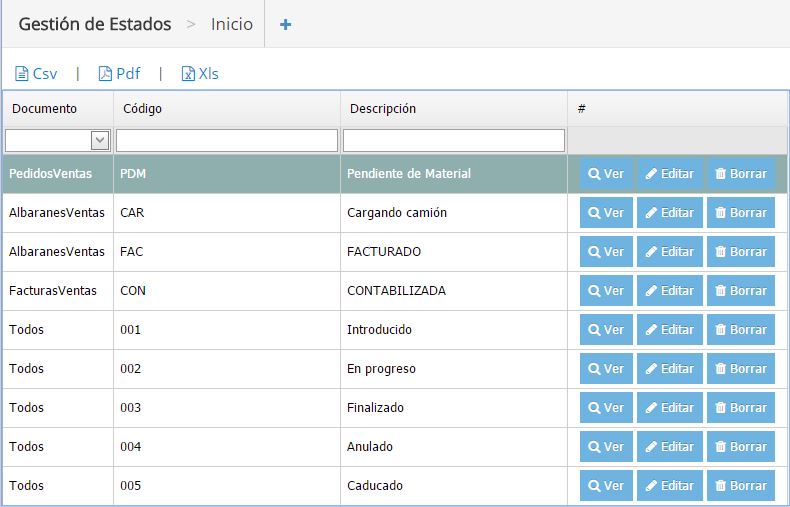The image size is (790, 507).
Task: Click the Gestión de Estados title
Action: 95,24
